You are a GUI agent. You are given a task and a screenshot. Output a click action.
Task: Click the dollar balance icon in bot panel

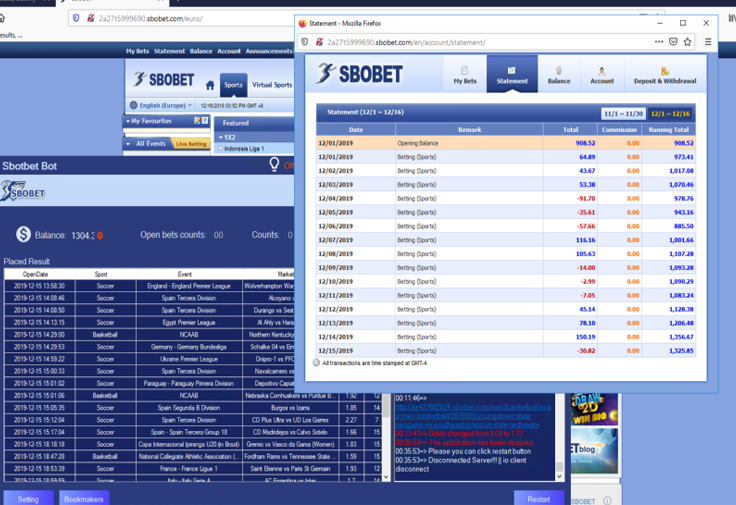[x=23, y=234]
